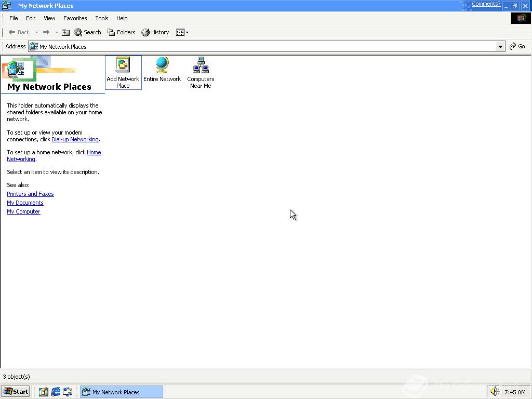Viewport: 532px width, 399px height.
Task: Open the My Documents link
Action: tap(25, 203)
